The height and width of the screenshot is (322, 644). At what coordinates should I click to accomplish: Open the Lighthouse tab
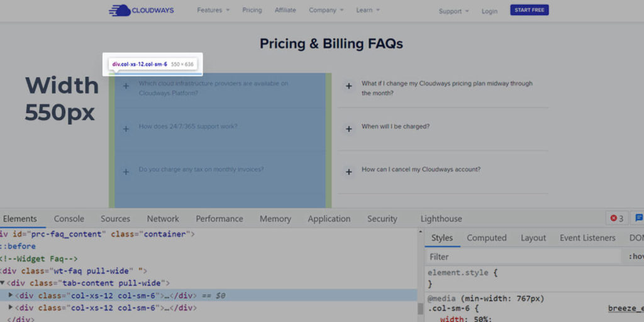click(x=441, y=219)
